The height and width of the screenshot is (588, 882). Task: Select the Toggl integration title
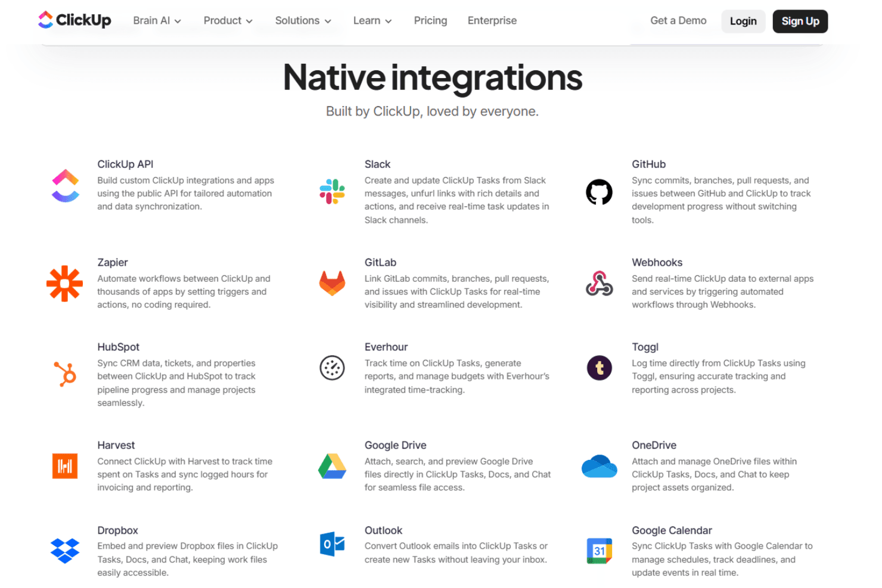click(645, 347)
